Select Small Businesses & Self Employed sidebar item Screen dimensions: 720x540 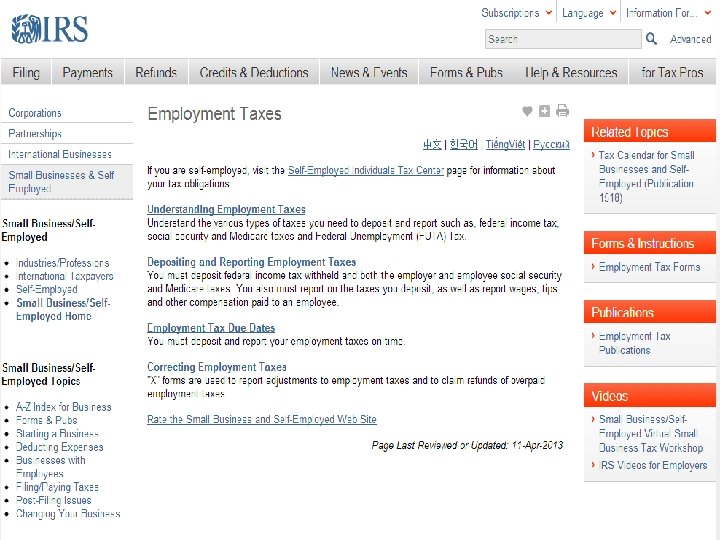pyautogui.click(x=67, y=182)
